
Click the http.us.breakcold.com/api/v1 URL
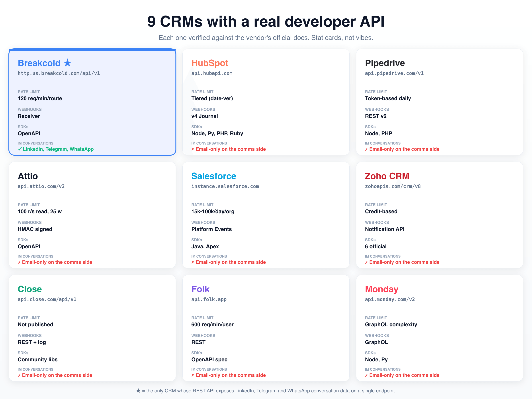(x=59, y=73)
